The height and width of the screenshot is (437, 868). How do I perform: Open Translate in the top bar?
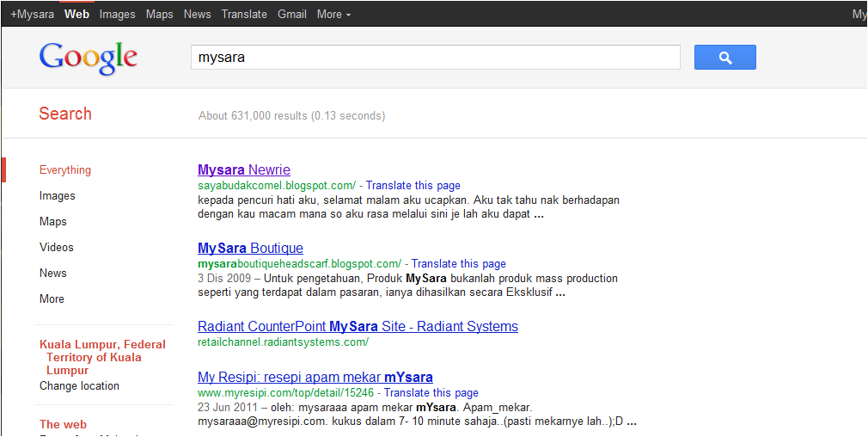(x=244, y=15)
